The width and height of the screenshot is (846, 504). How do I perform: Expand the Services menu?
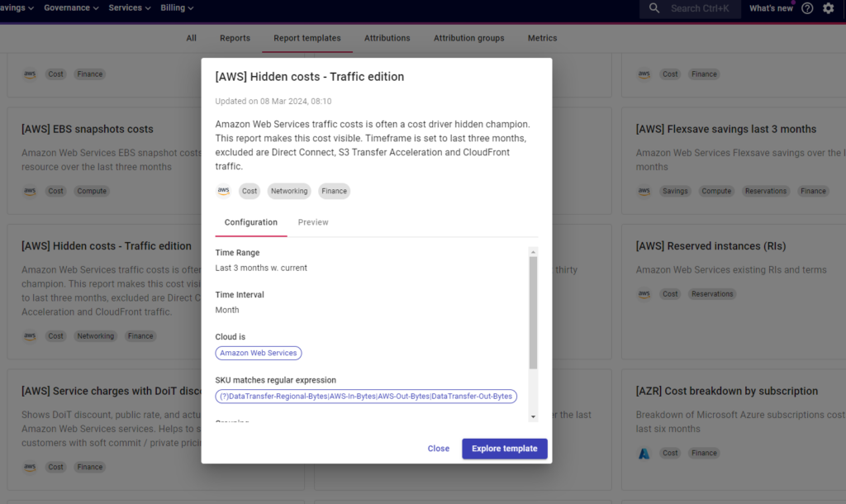[x=130, y=7]
